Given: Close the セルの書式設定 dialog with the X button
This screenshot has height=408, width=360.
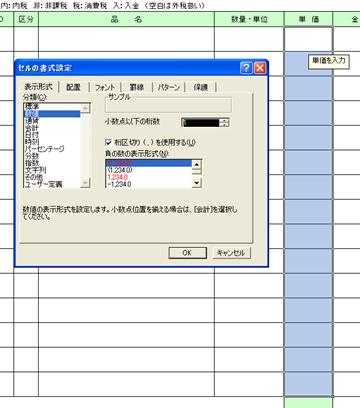Looking at the screenshot, I should [x=260, y=68].
